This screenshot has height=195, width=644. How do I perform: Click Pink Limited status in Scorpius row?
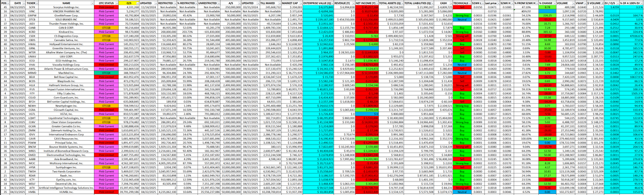tap(107, 8)
